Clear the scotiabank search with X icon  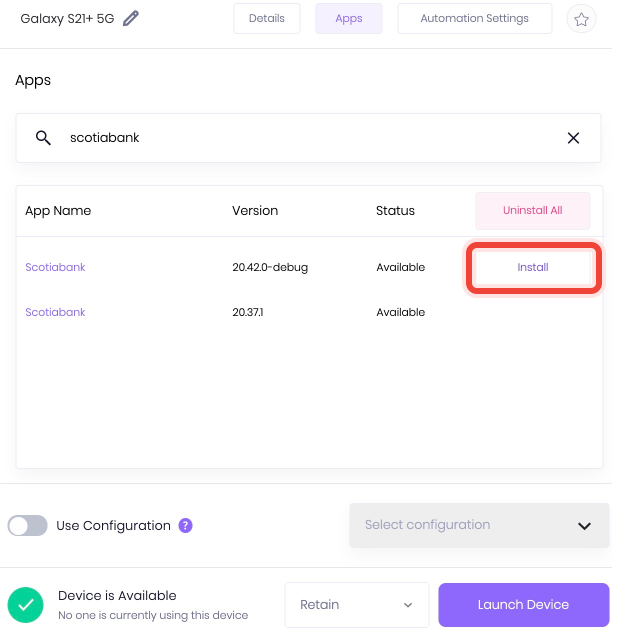(x=573, y=138)
